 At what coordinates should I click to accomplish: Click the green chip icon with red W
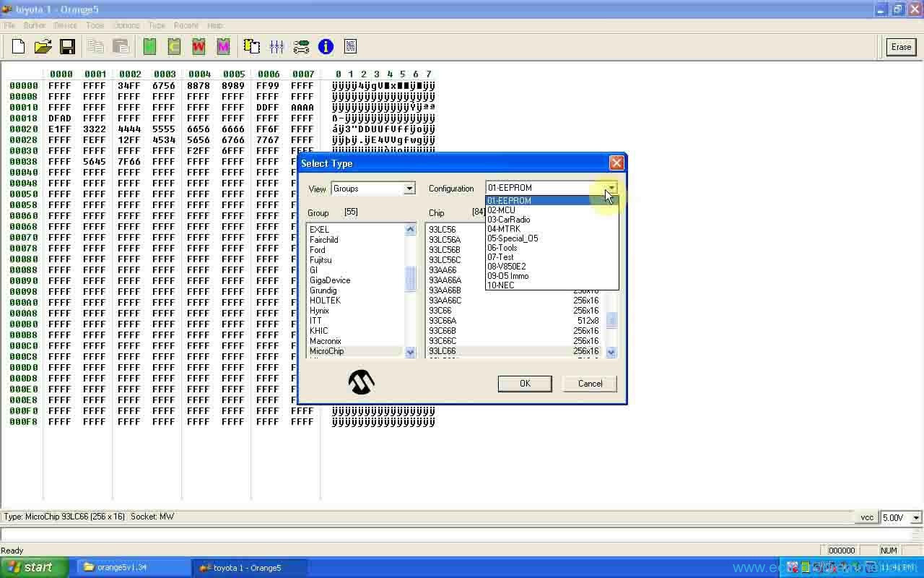(x=199, y=47)
